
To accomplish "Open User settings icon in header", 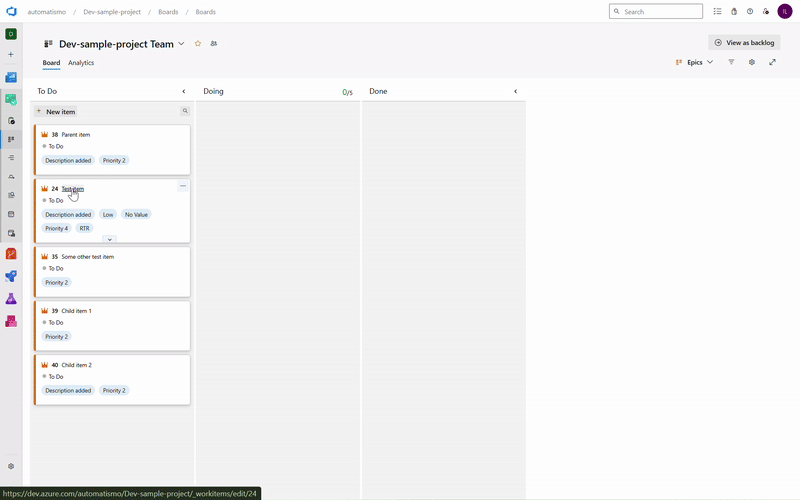I will click(x=766, y=12).
